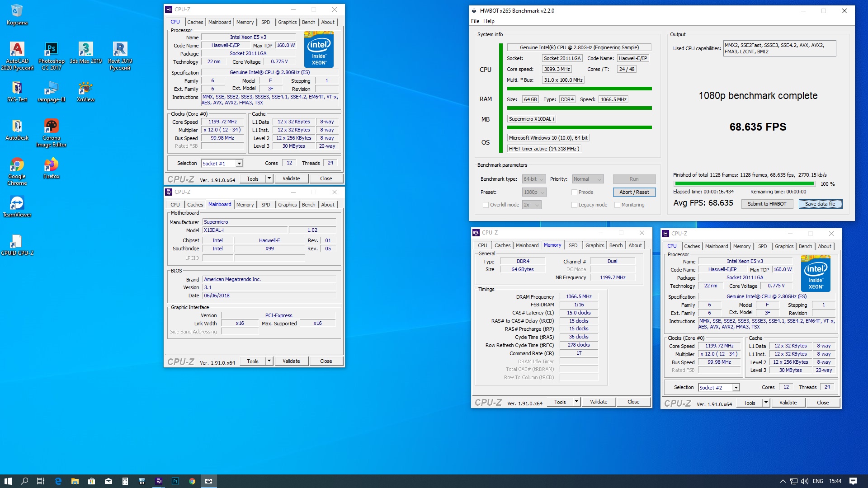Switch to Caches tab in top-left CPU-Z

(195, 22)
